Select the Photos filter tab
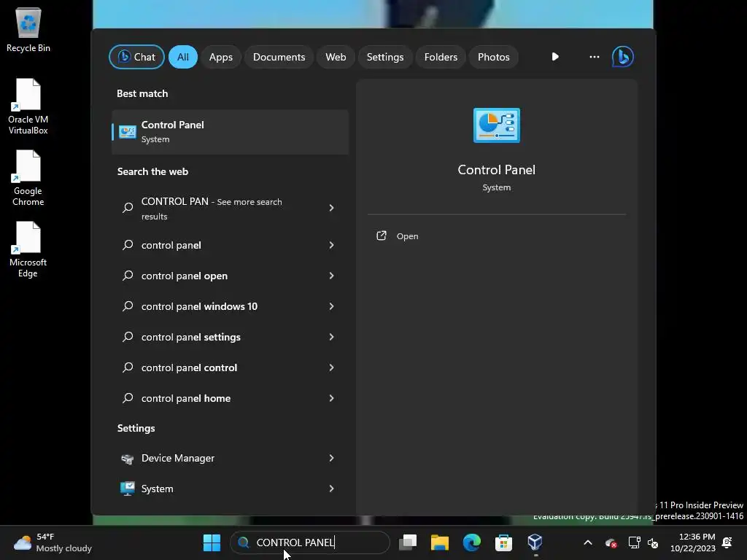This screenshot has width=747, height=560. (494, 57)
